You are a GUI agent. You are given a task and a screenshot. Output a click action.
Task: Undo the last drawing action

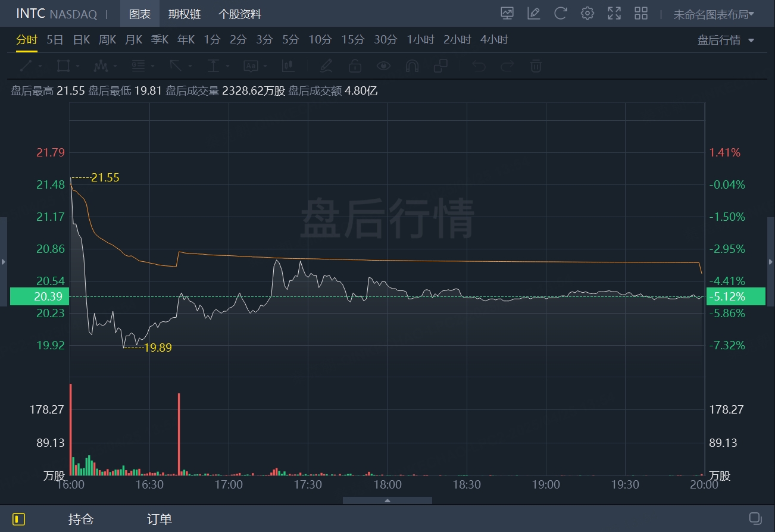coord(479,65)
